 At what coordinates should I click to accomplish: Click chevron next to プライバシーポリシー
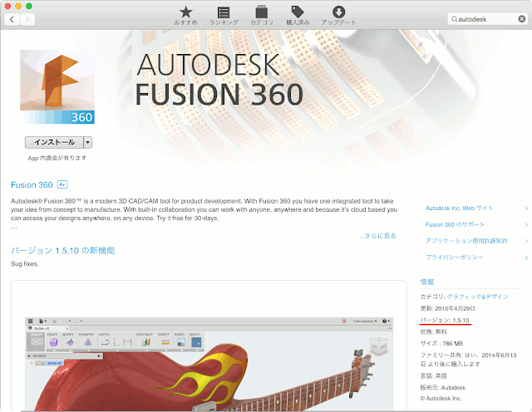[x=526, y=257]
